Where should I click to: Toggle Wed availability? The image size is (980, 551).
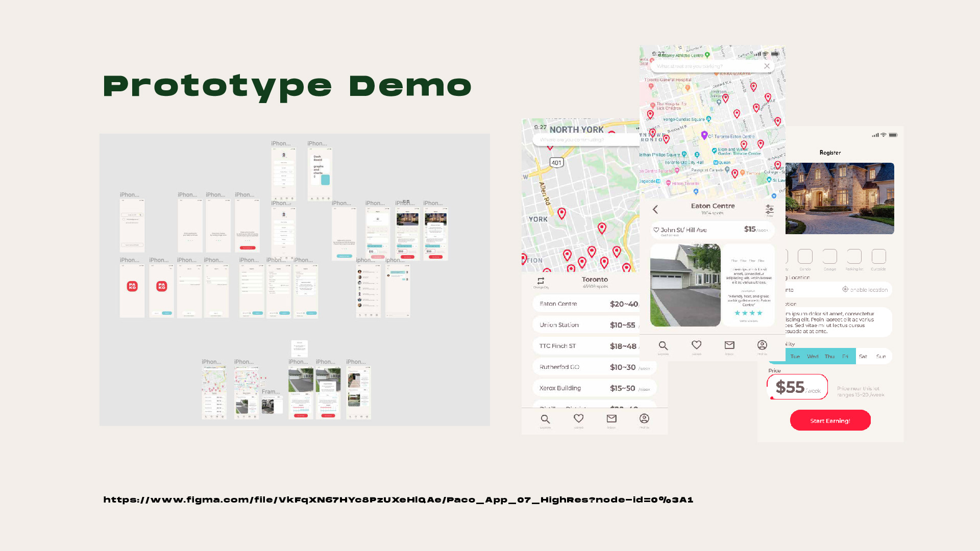(x=813, y=357)
